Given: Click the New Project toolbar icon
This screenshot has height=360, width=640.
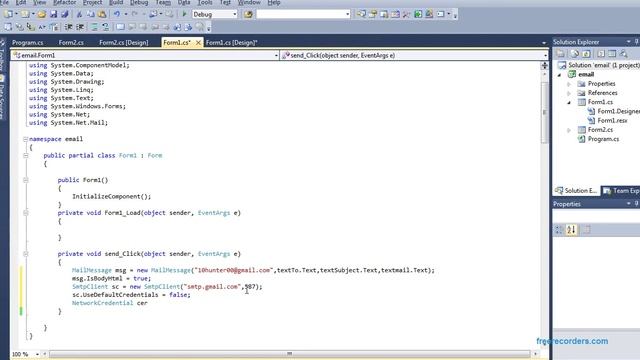Looking at the screenshot, I should [x=8, y=14].
